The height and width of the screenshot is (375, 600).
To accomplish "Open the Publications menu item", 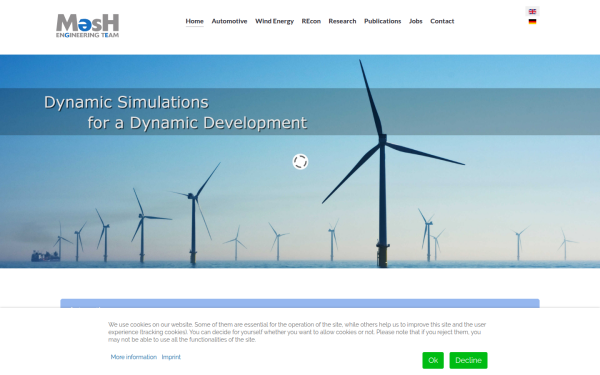I will point(382,21).
